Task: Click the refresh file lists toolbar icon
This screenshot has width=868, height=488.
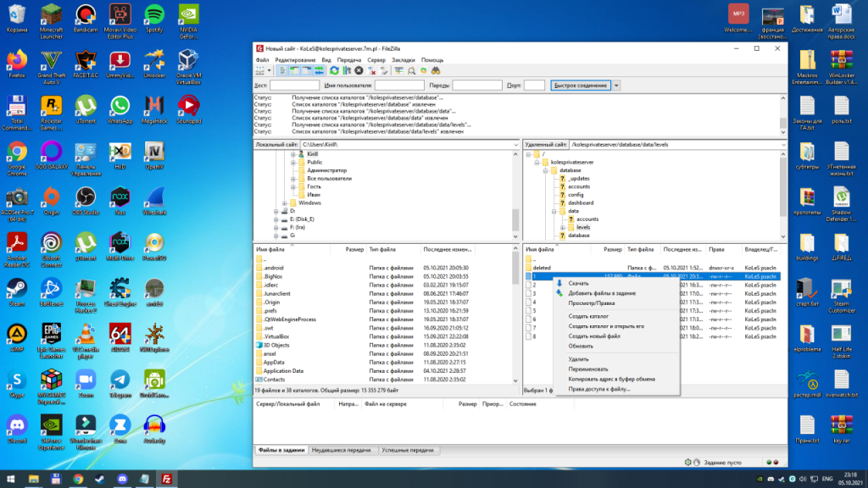Action: [334, 71]
